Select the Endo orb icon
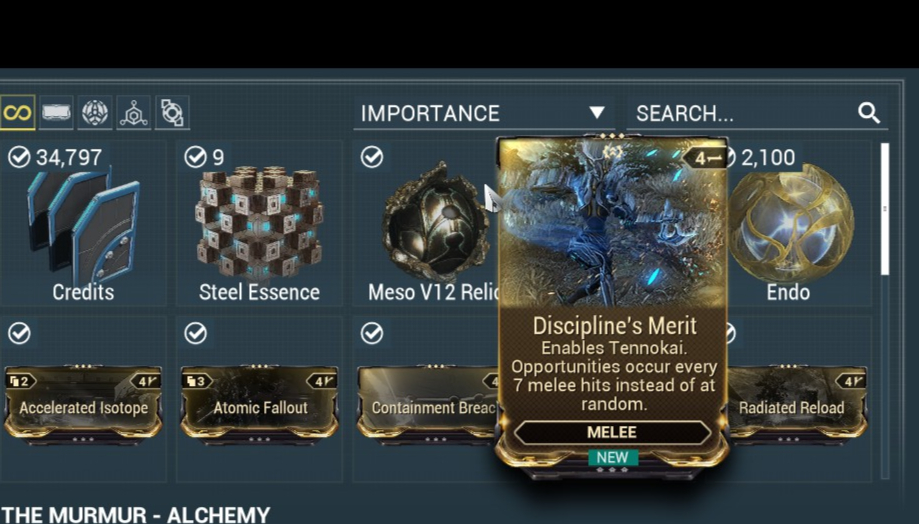The image size is (919, 524). pyautogui.click(x=791, y=223)
